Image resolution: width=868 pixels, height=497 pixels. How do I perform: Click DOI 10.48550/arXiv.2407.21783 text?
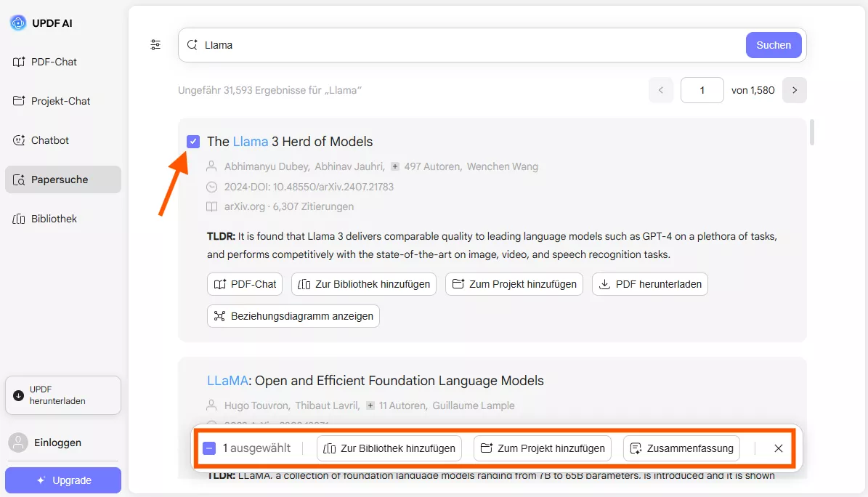333,187
